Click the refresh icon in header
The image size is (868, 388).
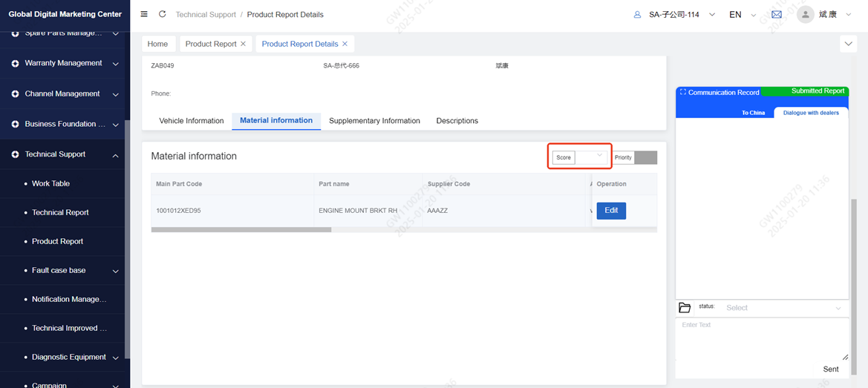[162, 14]
